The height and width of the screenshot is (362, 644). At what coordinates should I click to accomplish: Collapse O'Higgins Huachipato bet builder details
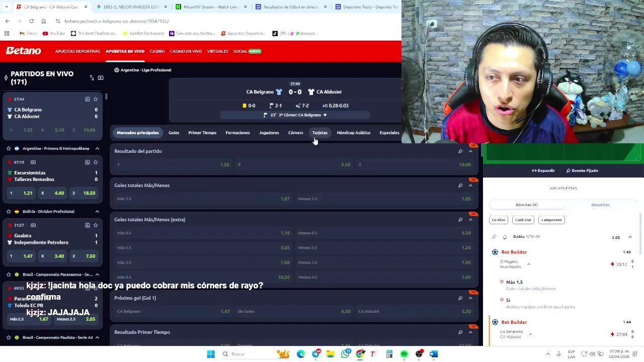click(528, 264)
